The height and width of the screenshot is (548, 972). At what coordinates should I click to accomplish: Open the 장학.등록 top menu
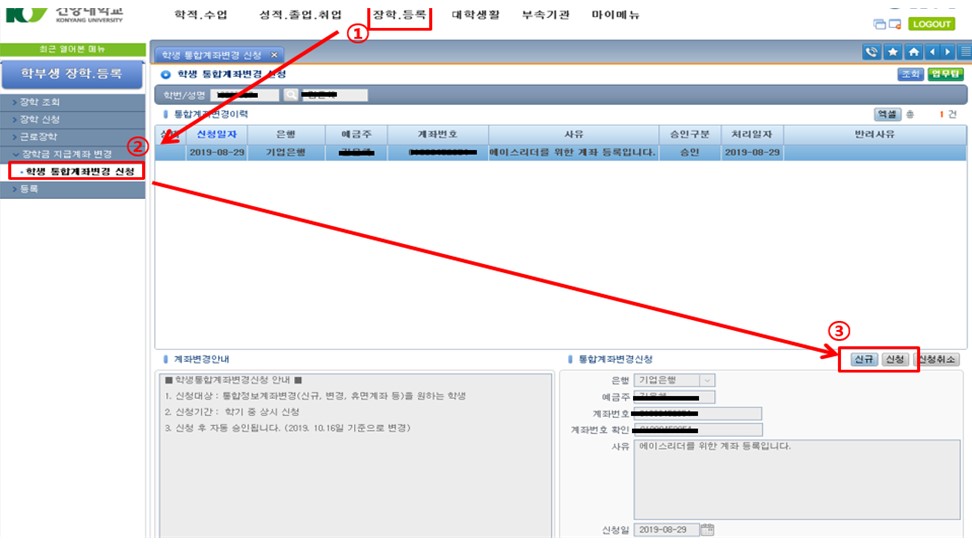(x=399, y=15)
